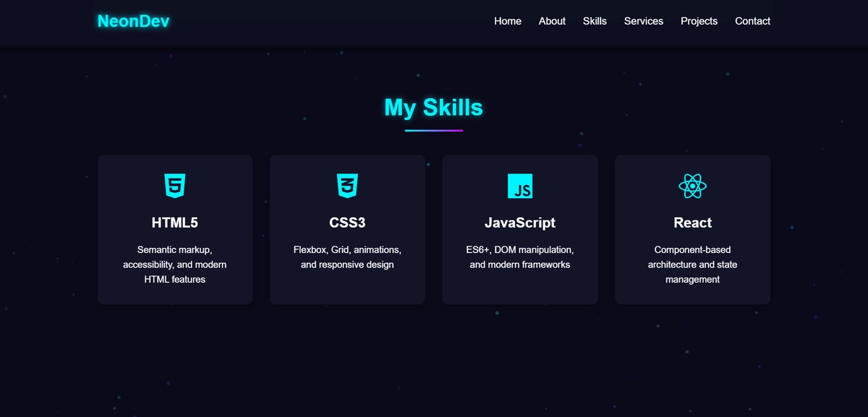Open the Contact nav link
868x417 pixels.
click(x=752, y=21)
